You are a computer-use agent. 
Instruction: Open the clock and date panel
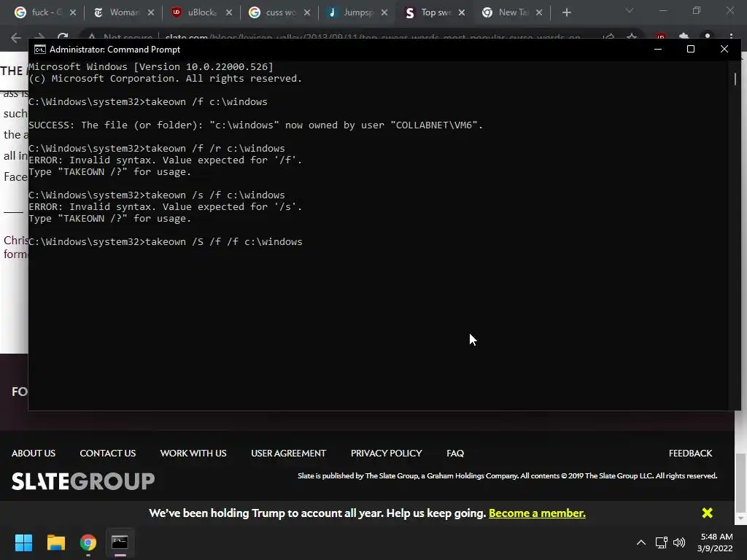pyautogui.click(x=715, y=542)
